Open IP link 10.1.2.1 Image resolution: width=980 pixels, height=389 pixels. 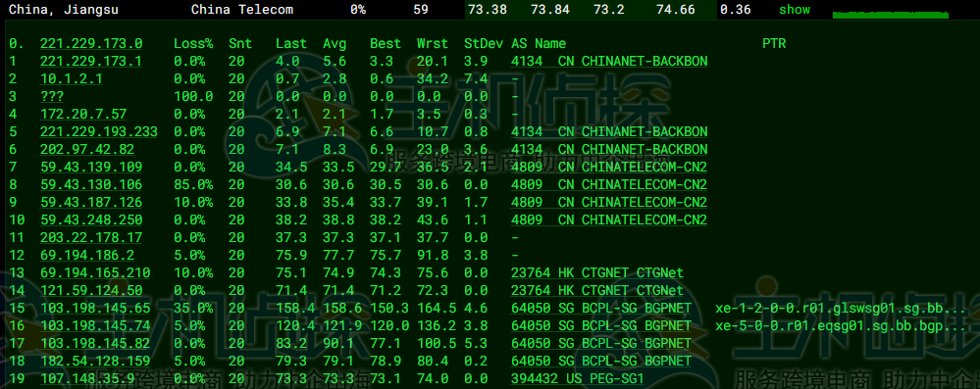(72, 78)
